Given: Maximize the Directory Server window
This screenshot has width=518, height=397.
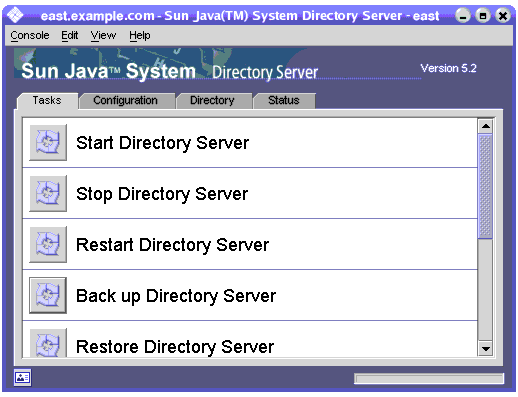Looking at the screenshot, I should pos(483,15).
